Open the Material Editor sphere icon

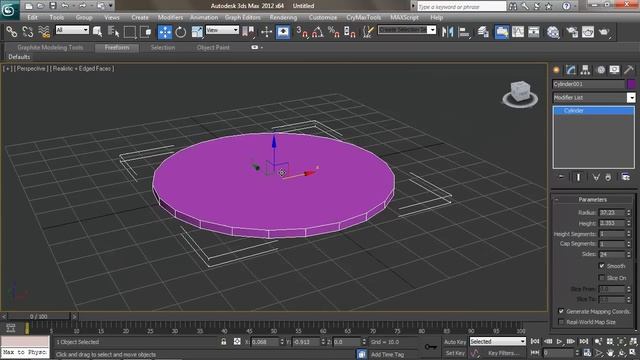tap(553, 31)
